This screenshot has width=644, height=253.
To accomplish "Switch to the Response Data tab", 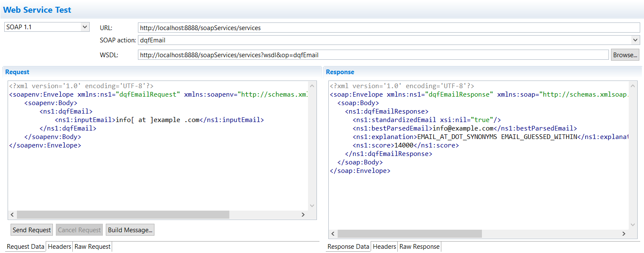I will [x=348, y=246].
